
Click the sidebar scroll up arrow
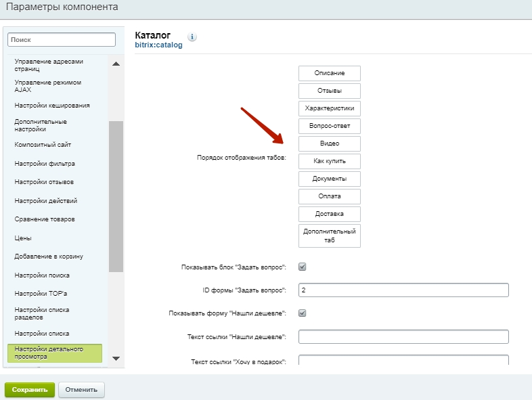point(116,64)
